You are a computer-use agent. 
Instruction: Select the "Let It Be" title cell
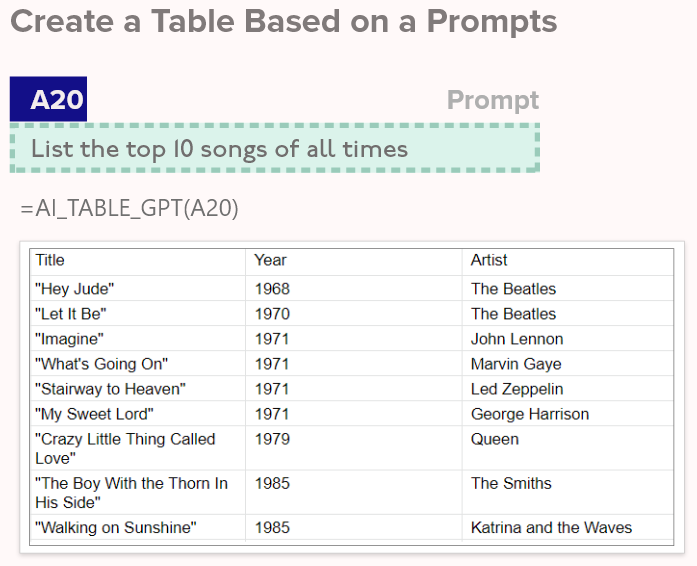coord(137,313)
